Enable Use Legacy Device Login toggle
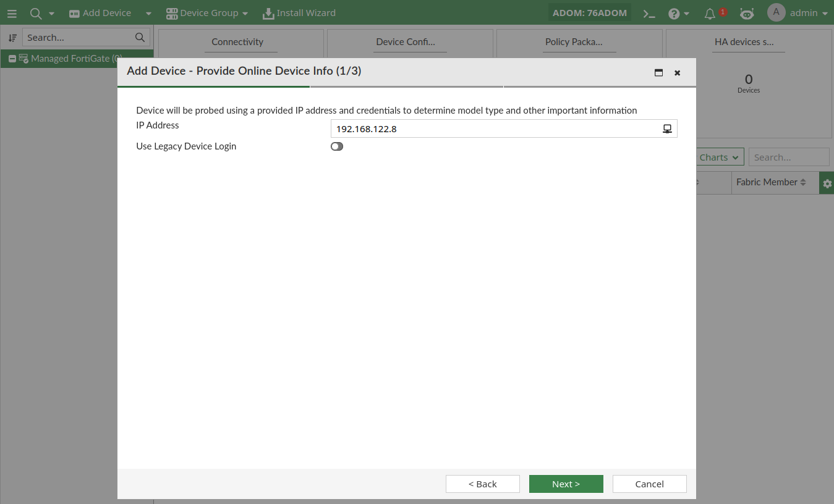 337,146
